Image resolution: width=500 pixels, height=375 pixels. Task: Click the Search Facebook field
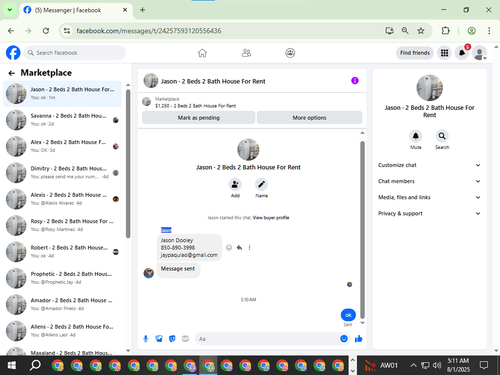point(75,53)
